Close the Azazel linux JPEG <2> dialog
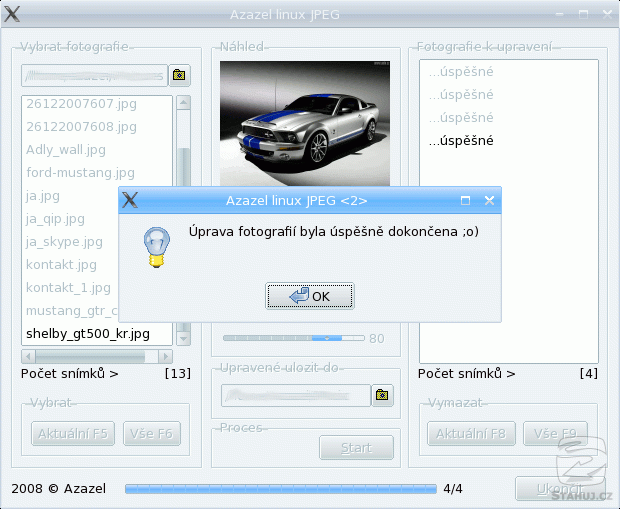Screen dimensions: 620x509 coord(489,200)
